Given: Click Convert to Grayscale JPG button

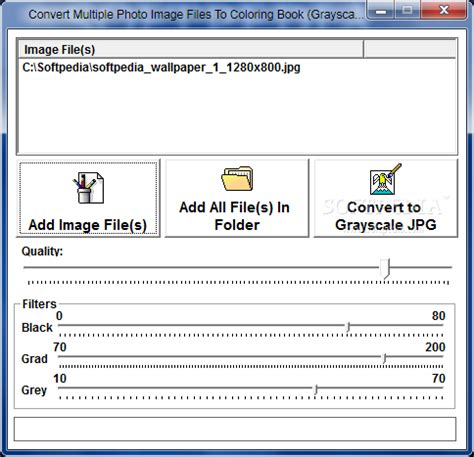Looking at the screenshot, I should (386, 198).
